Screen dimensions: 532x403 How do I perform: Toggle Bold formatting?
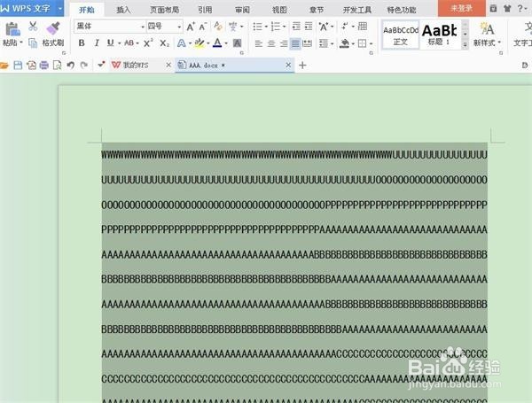pos(82,43)
